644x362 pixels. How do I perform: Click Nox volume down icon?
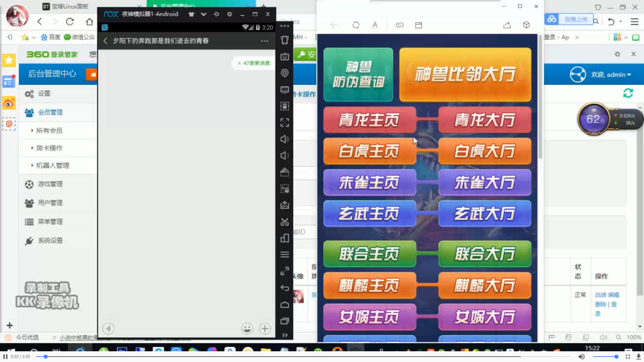tap(285, 156)
